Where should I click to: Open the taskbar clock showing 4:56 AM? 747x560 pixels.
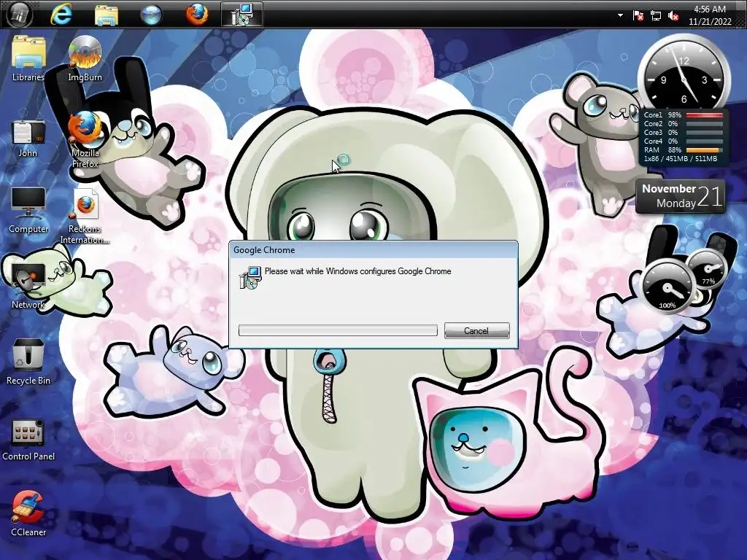tap(709, 9)
